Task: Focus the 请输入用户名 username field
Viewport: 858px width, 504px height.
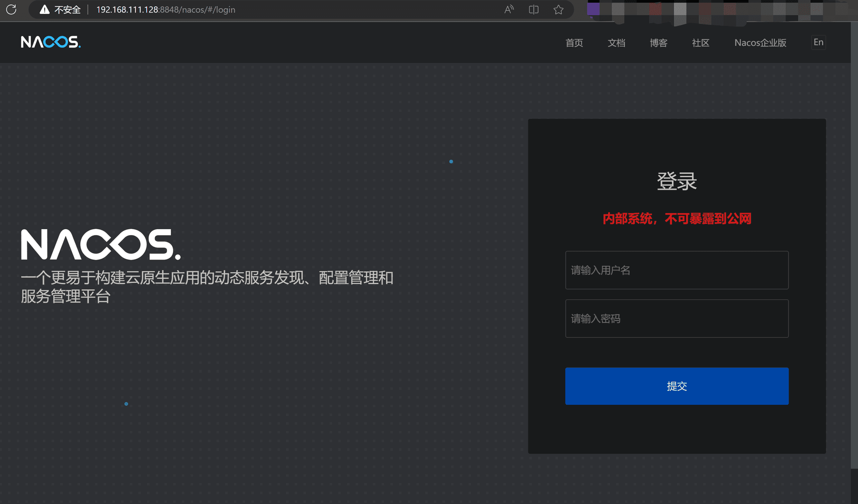Action: click(677, 270)
